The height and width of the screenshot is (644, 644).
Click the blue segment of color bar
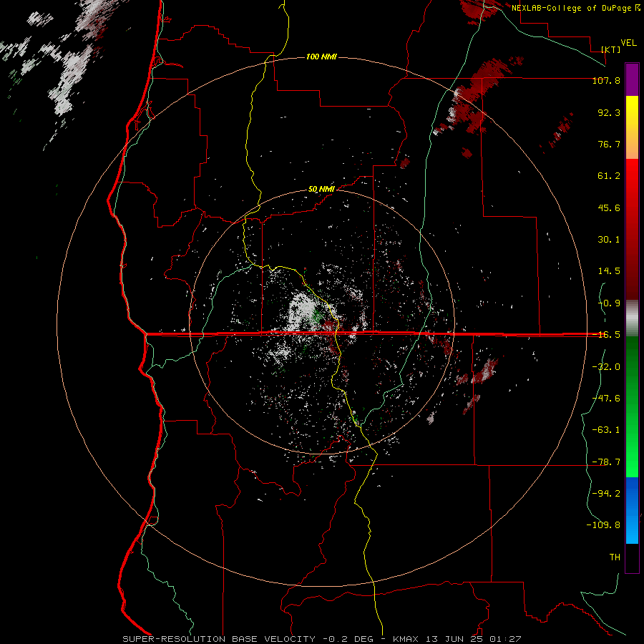pyautogui.click(x=632, y=510)
